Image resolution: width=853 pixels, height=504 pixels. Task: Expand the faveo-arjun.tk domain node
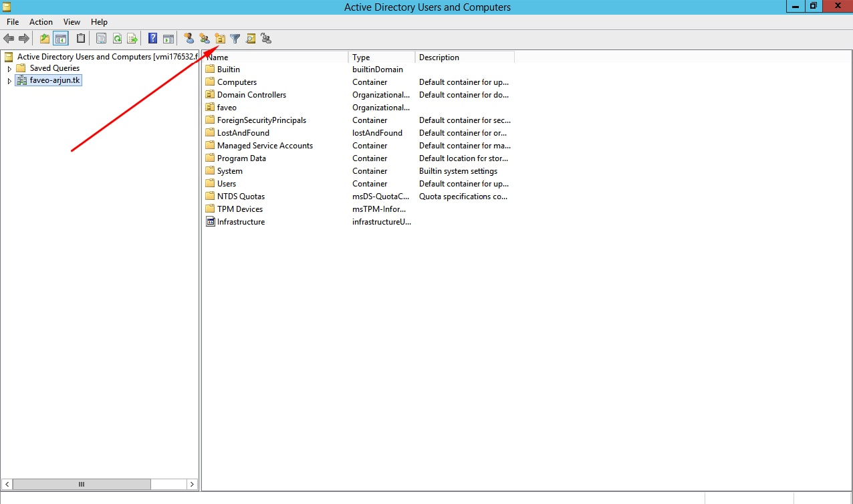pyautogui.click(x=9, y=81)
